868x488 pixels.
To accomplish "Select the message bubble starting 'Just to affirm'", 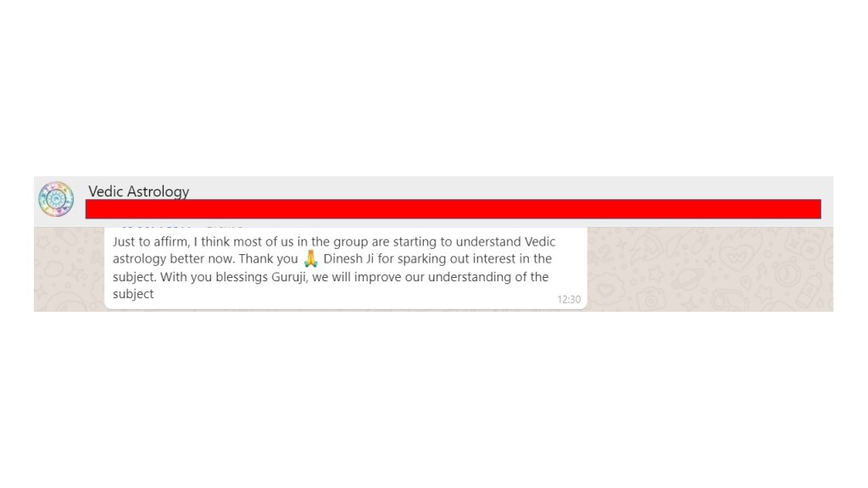I will (346, 268).
